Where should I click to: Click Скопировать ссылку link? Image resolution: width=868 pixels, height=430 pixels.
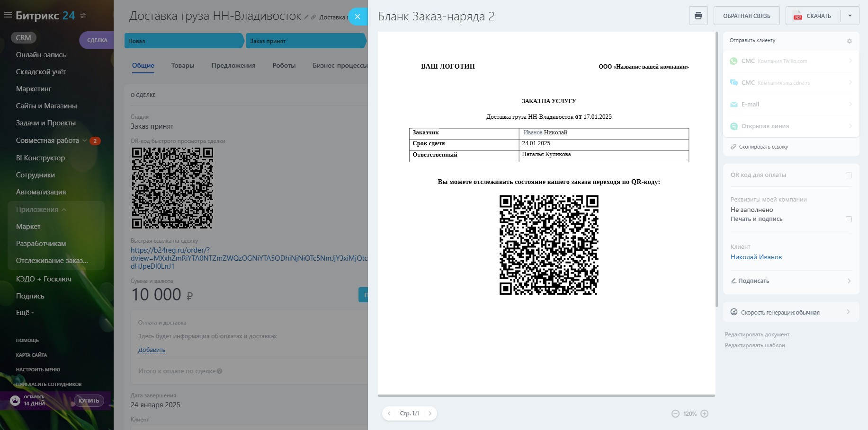point(763,147)
